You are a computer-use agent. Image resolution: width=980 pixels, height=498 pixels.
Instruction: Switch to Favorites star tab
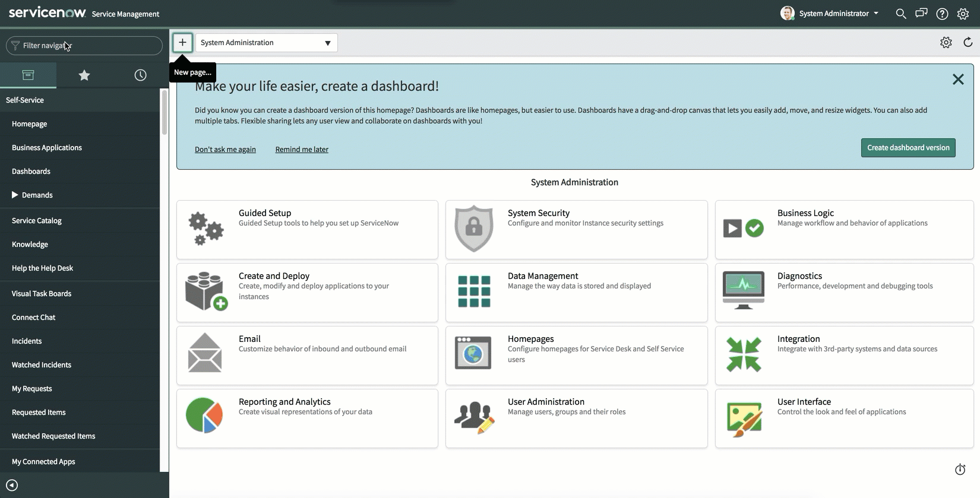click(84, 75)
